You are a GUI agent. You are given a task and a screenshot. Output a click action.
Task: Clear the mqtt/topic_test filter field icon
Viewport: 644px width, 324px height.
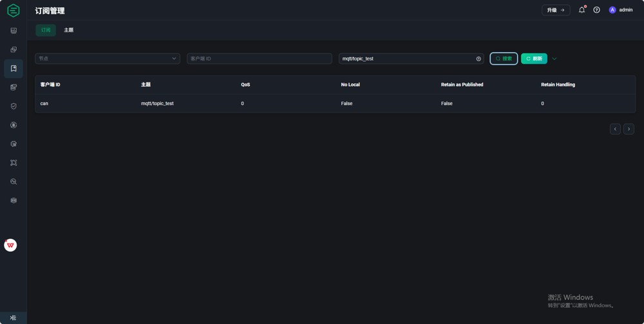tap(478, 59)
